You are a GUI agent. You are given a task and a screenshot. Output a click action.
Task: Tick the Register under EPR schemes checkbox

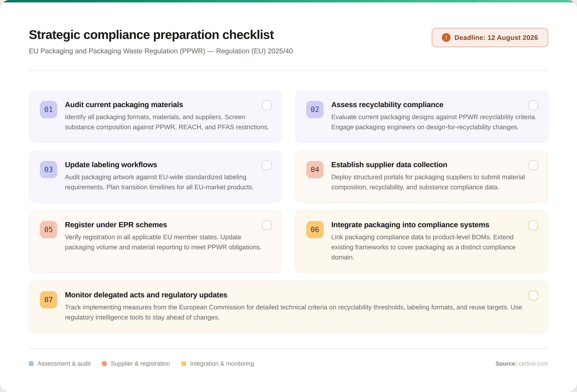[x=267, y=225]
